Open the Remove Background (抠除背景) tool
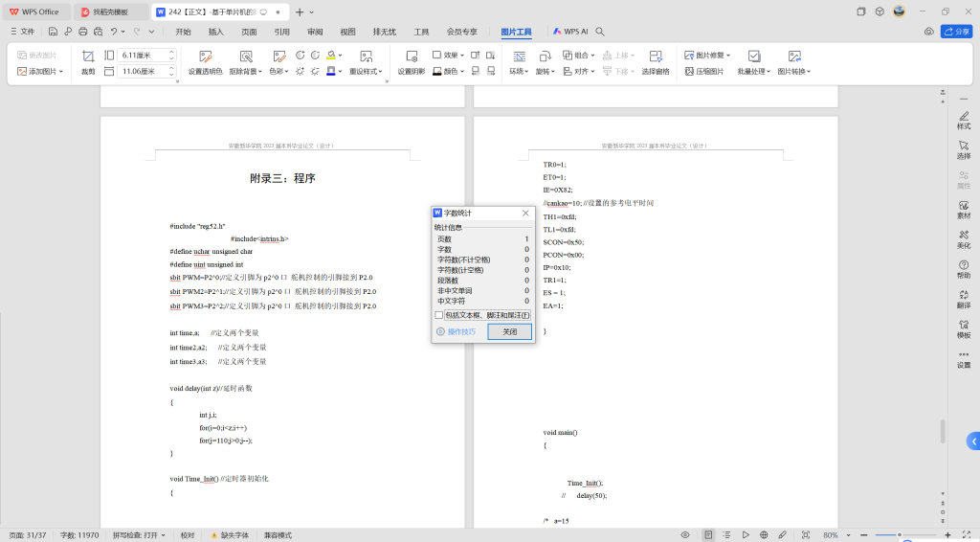 point(246,63)
